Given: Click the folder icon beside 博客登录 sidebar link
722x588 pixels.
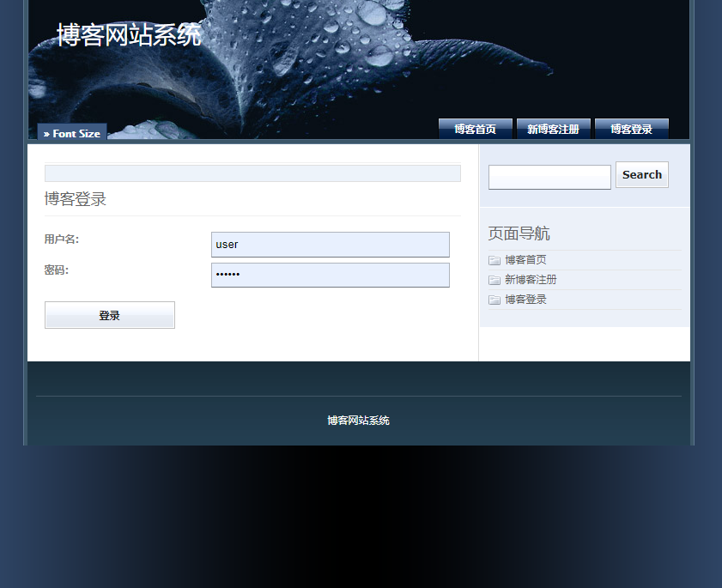Looking at the screenshot, I should click(x=494, y=299).
